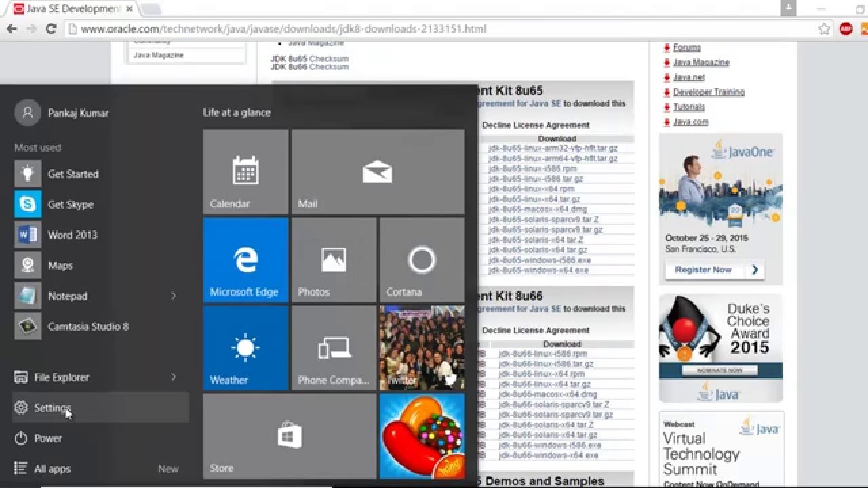Open the Maps app
Viewport: 868px width, 488px height.
100,265
